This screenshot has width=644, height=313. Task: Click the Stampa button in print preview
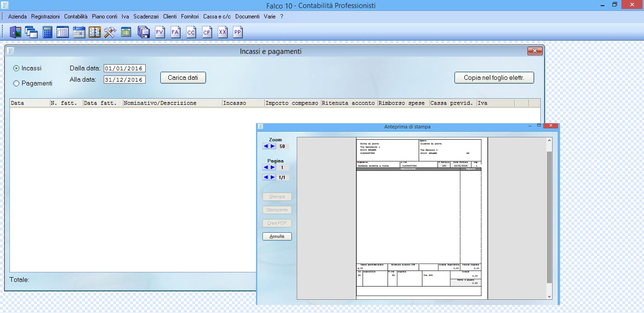point(277,197)
